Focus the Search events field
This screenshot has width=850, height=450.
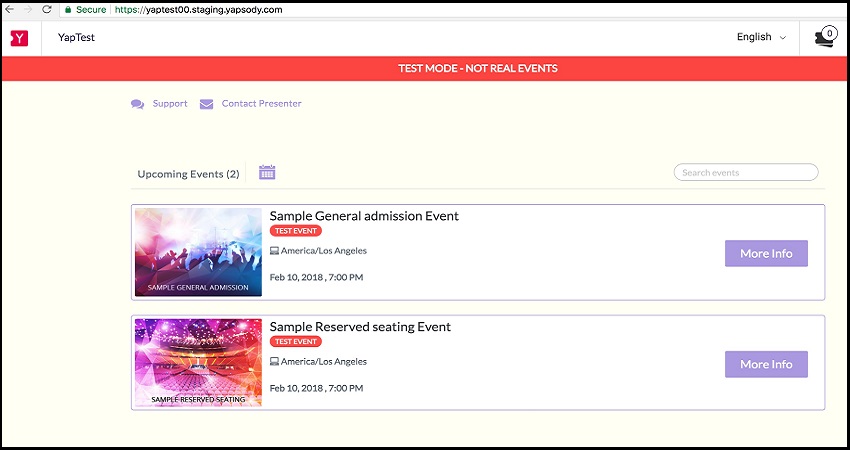pyautogui.click(x=746, y=172)
